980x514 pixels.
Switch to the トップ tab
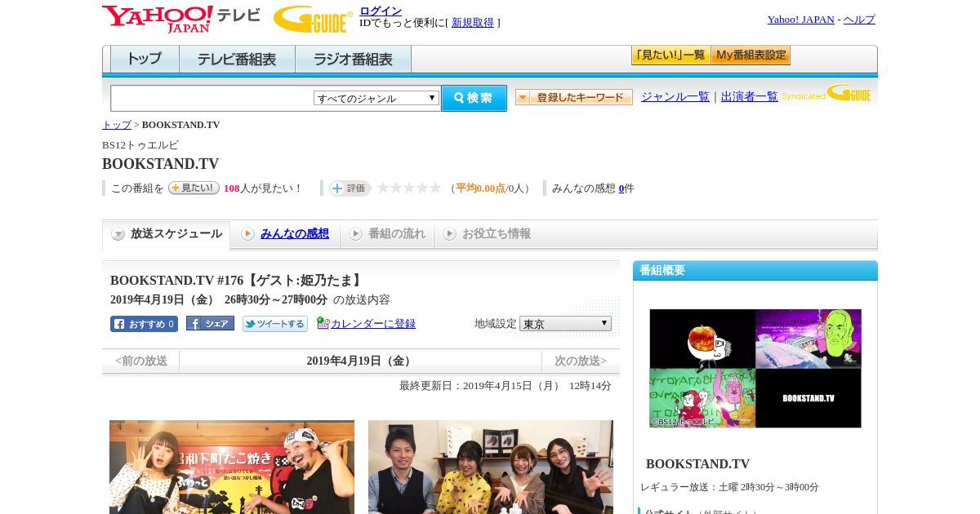tap(145, 60)
